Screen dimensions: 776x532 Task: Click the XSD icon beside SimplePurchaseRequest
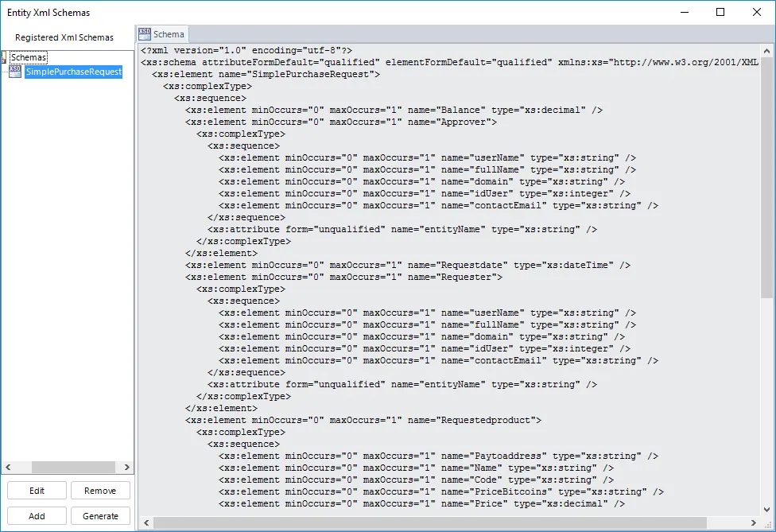pyautogui.click(x=15, y=72)
